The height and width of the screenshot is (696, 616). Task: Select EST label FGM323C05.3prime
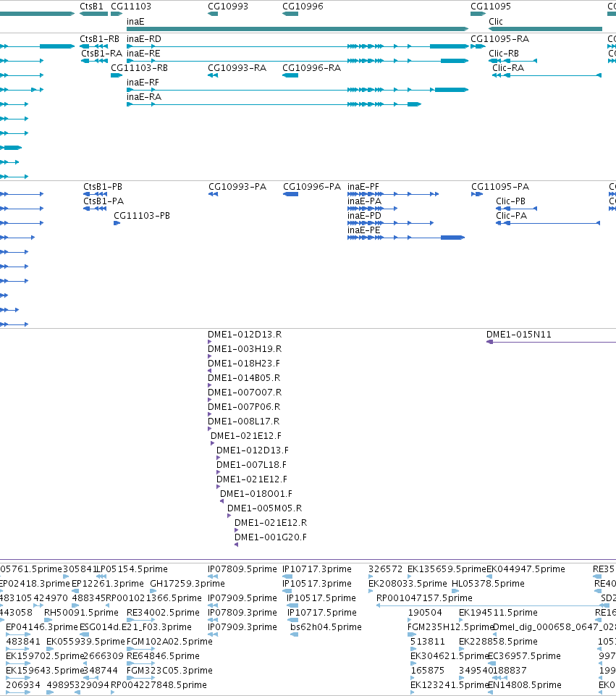170,671
